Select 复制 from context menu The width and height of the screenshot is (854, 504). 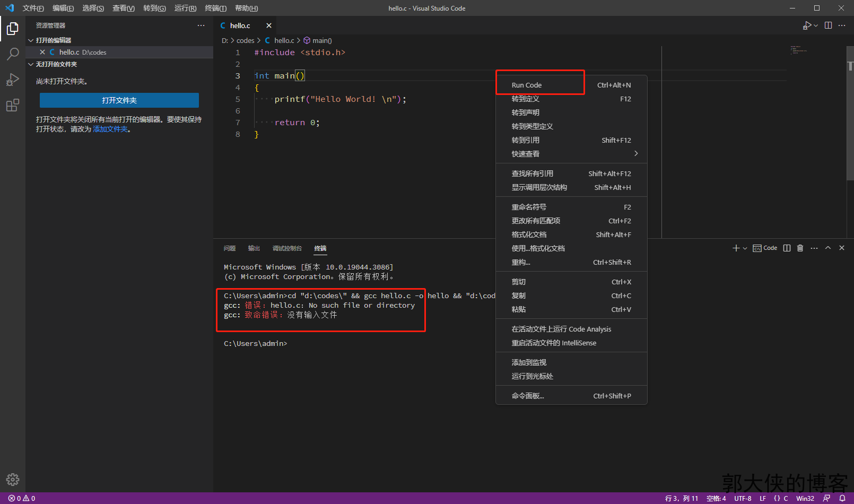571,296
